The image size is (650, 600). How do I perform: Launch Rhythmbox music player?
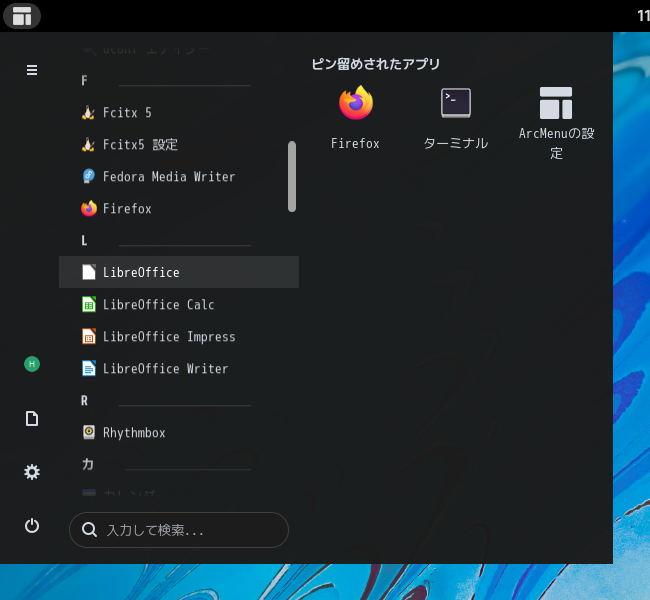pos(179,432)
